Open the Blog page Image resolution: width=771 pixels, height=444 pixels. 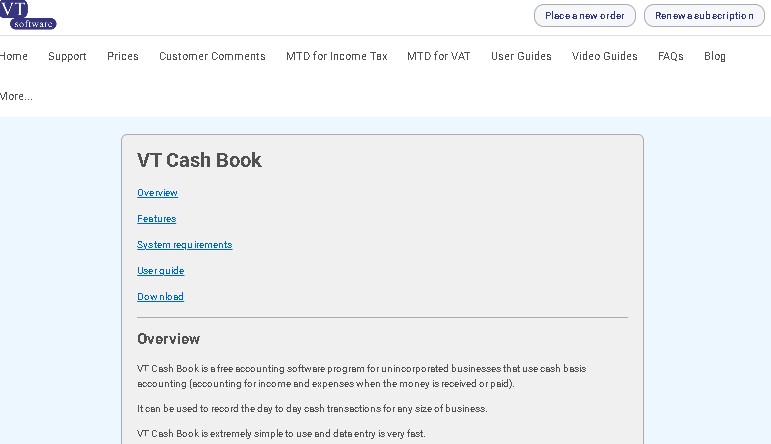tap(715, 56)
